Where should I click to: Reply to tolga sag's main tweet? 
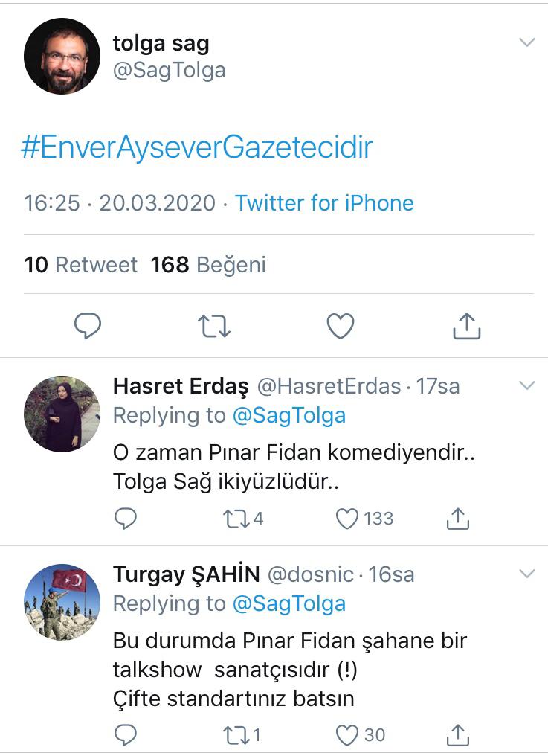(88, 326)
